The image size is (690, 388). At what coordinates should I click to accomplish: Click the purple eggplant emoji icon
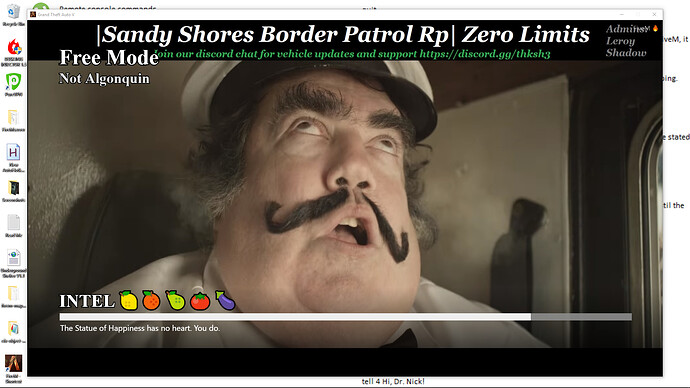[x=225, y=300]
